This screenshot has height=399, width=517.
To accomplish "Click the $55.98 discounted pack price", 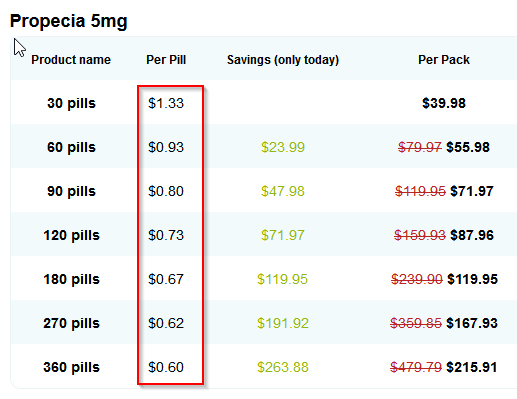I will pos(468,147).
